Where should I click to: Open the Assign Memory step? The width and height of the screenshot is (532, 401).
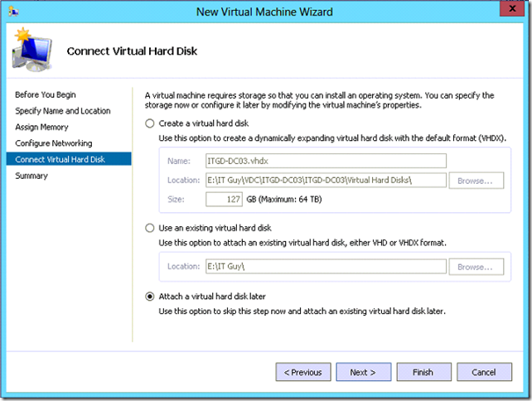coord(41,128)
